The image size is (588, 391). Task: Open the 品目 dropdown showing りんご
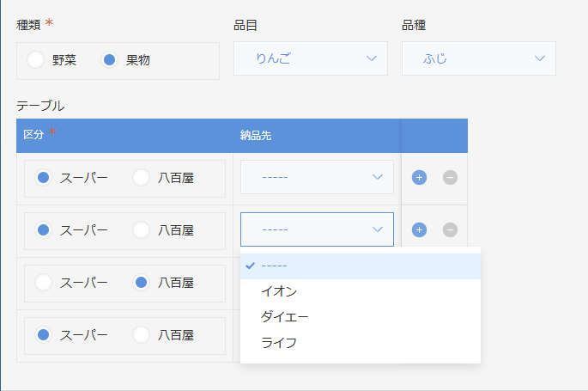tap(310, 58)
